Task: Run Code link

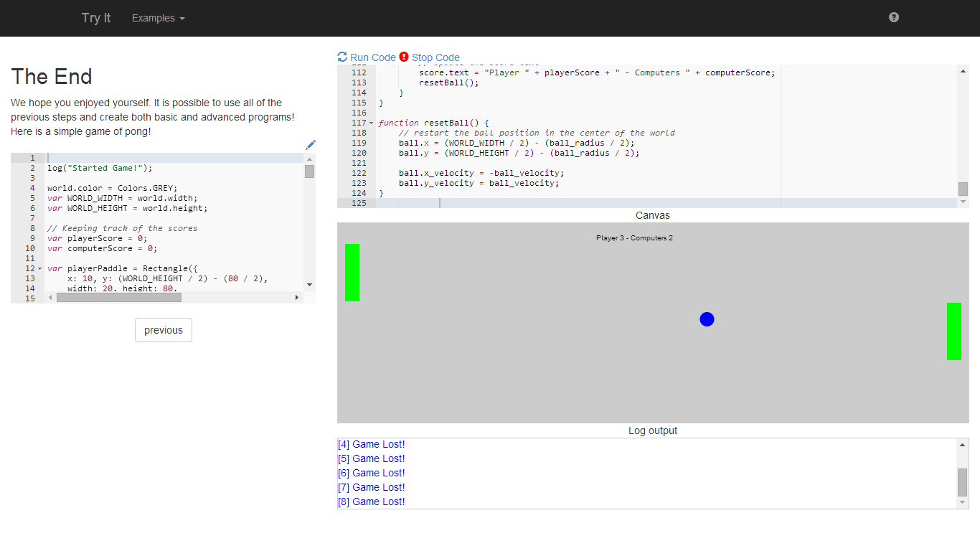Action: click(x=373, y=57)
